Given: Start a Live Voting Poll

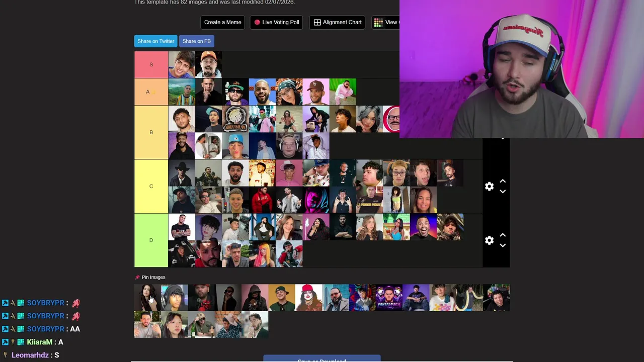Looking at the screenshot, I should 276,22.
